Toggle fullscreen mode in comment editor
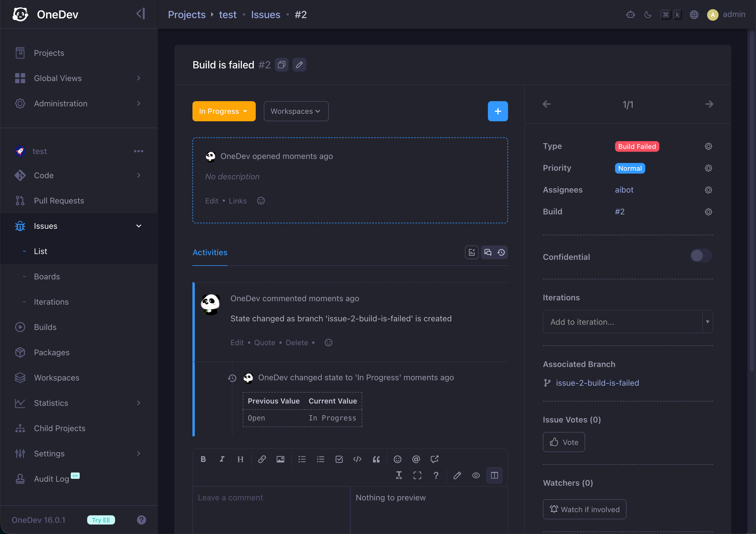Screen dimensions: 756x534 [x=417, y=475]
